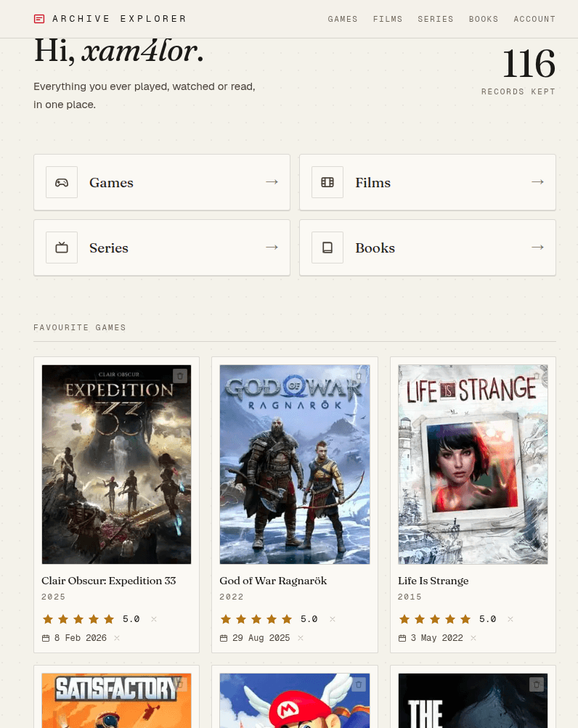The image size is (578, 728).
Task: Delete Life Is Strange via trash icon
Action: 536,375
